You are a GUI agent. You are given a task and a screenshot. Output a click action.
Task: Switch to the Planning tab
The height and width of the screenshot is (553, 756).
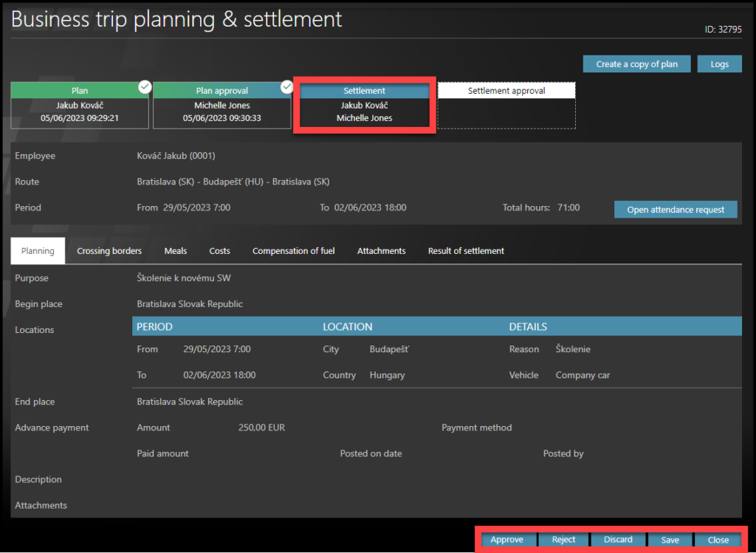point(38,251)
